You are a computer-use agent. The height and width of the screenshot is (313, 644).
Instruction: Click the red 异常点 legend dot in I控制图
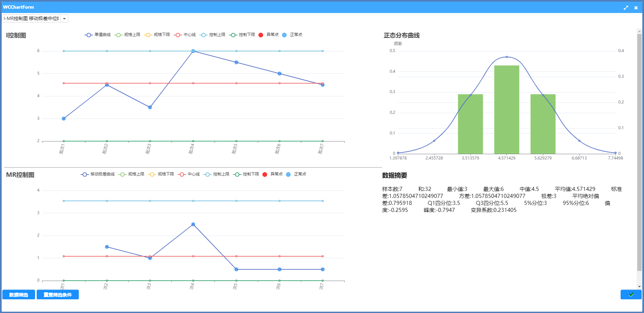pos(261,35)
